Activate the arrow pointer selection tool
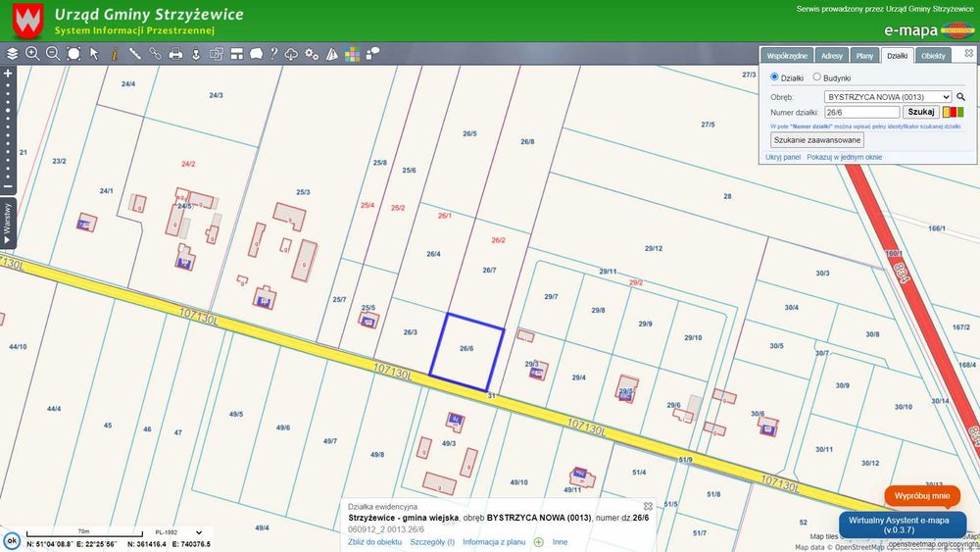Viewport: 980px width, 552px height. (94, 54)
